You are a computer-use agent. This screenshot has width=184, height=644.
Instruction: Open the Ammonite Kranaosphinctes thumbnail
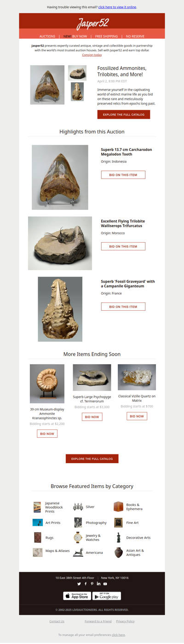(47, 384)
